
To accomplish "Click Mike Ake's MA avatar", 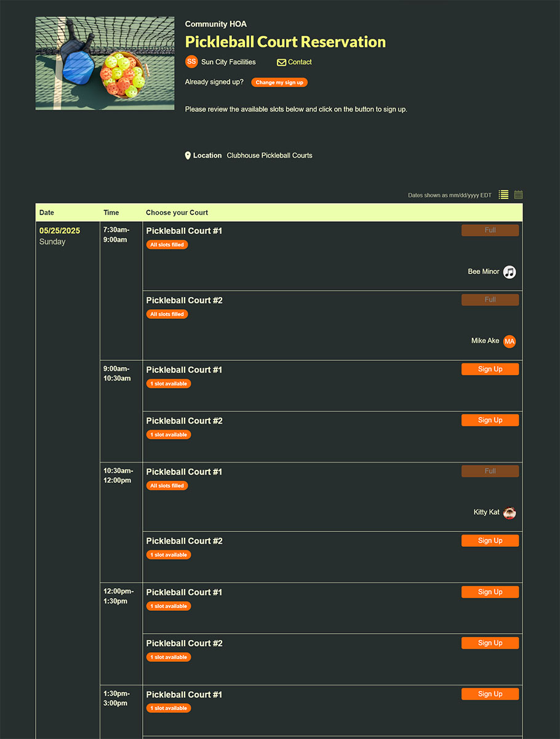I will click(509, 341).
